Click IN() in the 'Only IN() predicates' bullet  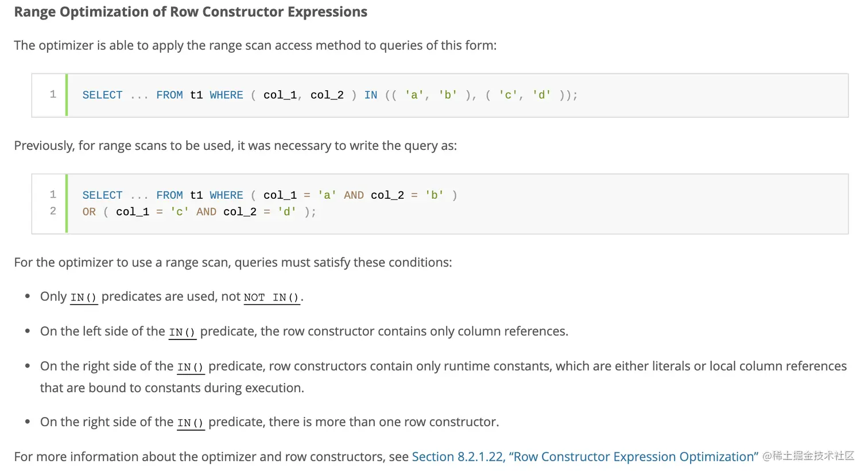pos(84,298)
